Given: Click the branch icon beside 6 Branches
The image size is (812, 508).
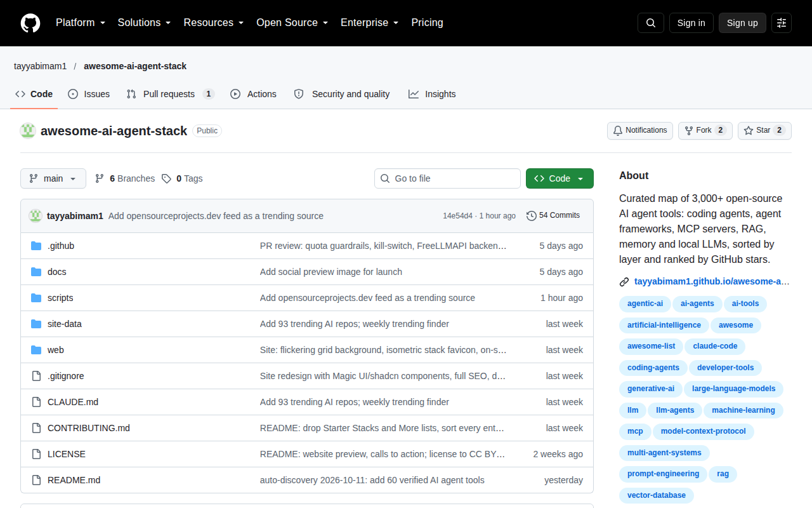Looking at the screenshot, I should pos(100,178).
